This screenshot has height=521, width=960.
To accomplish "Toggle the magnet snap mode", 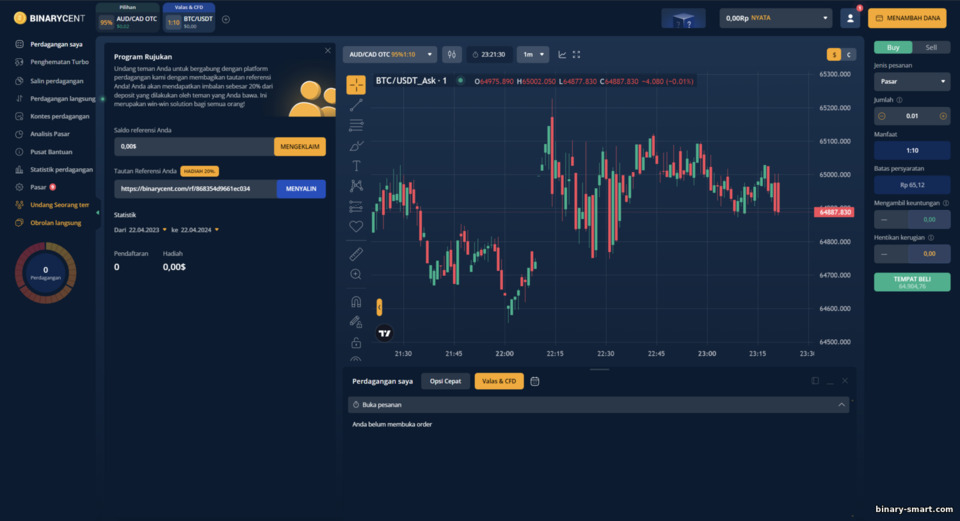I will coord(356,302).
